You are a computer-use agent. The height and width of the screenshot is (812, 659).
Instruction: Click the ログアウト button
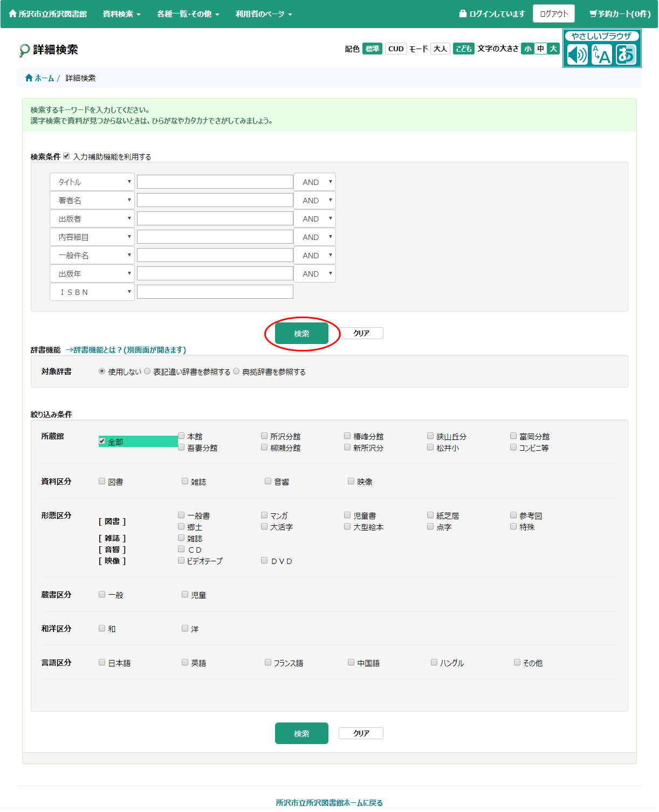pyautogui.click(x=553, y=14)
